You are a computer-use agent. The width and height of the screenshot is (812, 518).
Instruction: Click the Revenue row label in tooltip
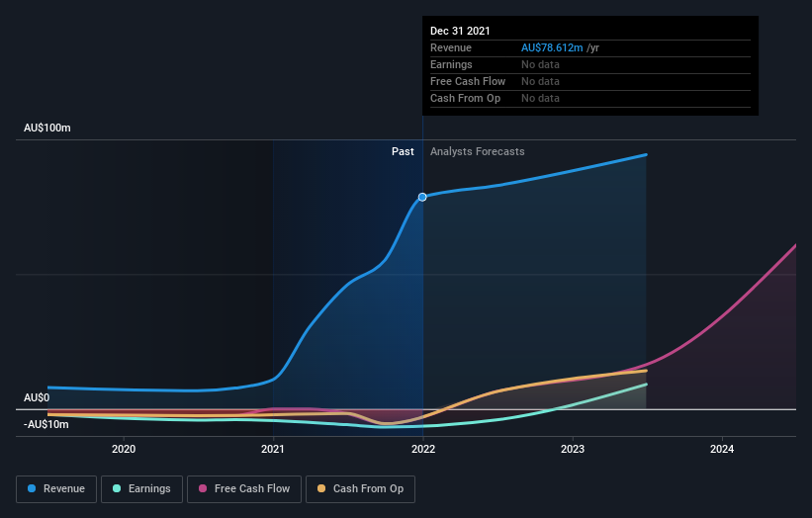click(x=451, y=47)
